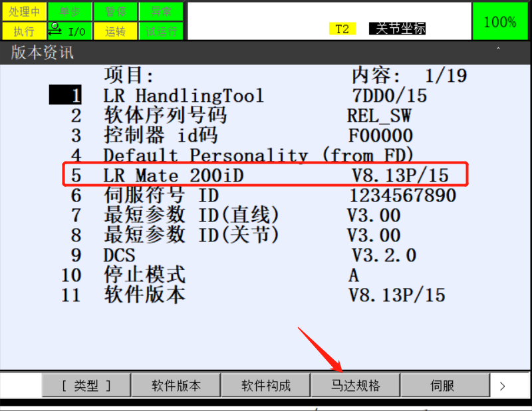Image resolution: width=532 pixels, height=411 pixels.
Task: Click the small caret in the title bar
Action: [498, 49]
